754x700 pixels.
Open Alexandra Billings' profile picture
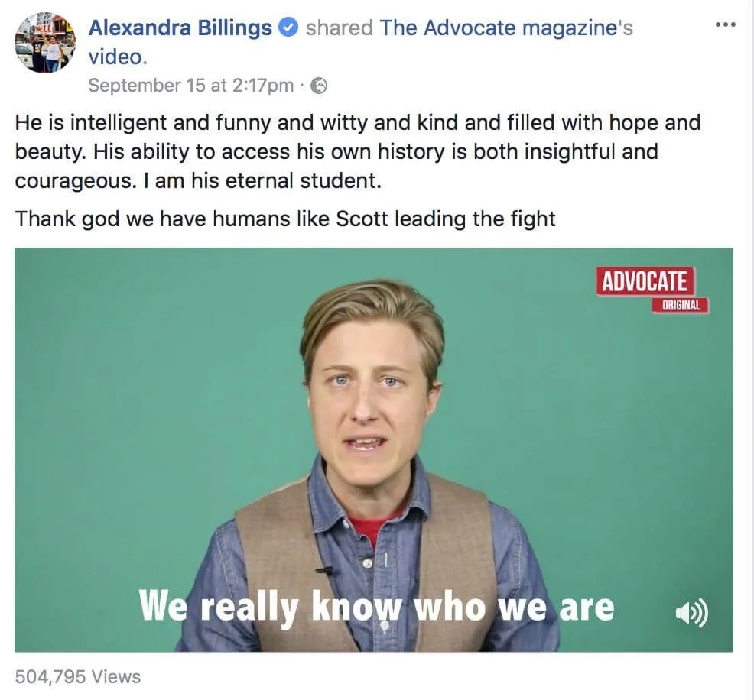pos(45,43)
